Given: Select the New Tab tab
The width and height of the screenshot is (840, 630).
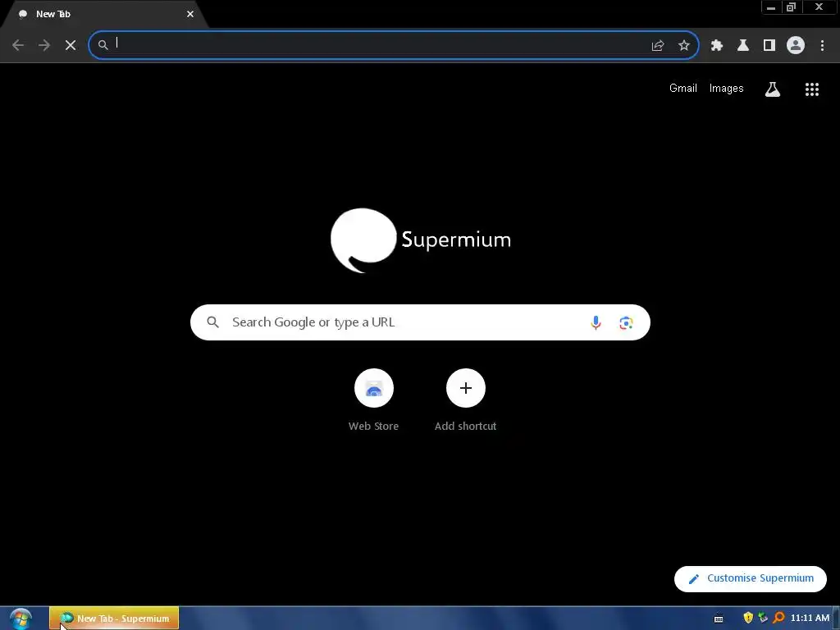Looking at the screenshot, I should (104, 14).
